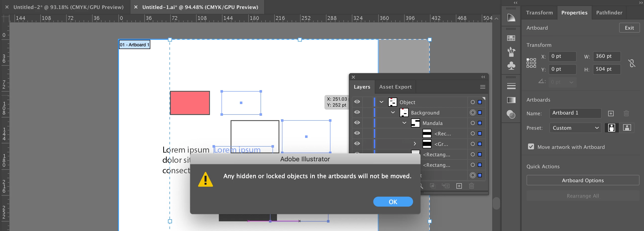Delete selection trash icon in Layers panel

click(x=472, y=186)
